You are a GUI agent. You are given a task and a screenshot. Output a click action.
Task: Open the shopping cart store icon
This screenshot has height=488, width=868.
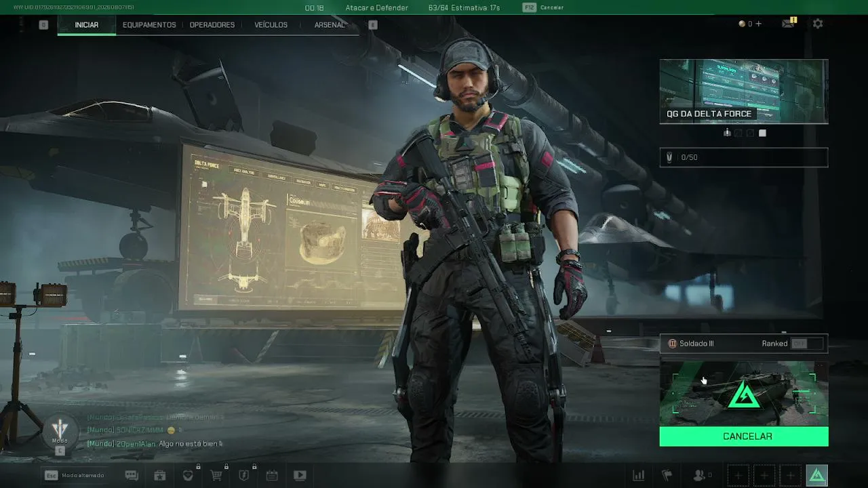point(216,475)
